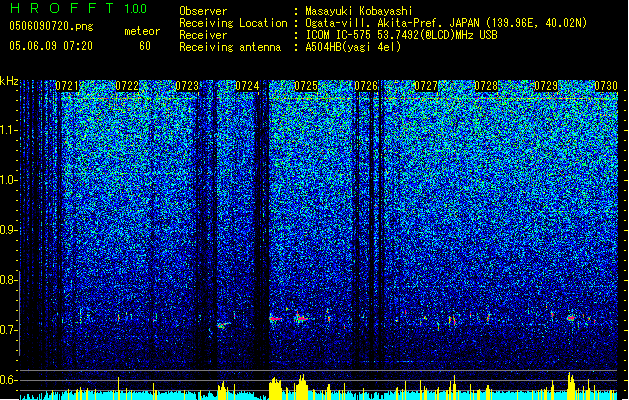Click the Ogata-vill. Akita-Pref. JAPAN location text
Image resolution: width=629 pixels, height=400 pixels.
[x=446, y=23]
